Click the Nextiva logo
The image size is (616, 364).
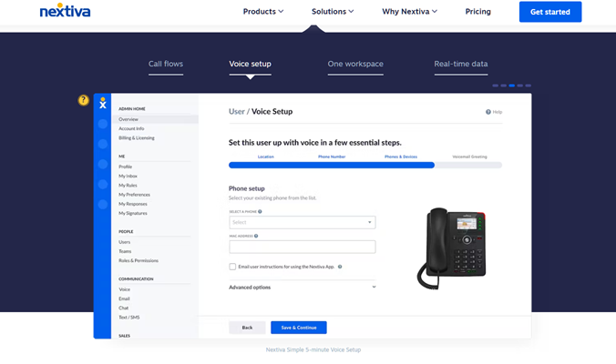[65, 11]
